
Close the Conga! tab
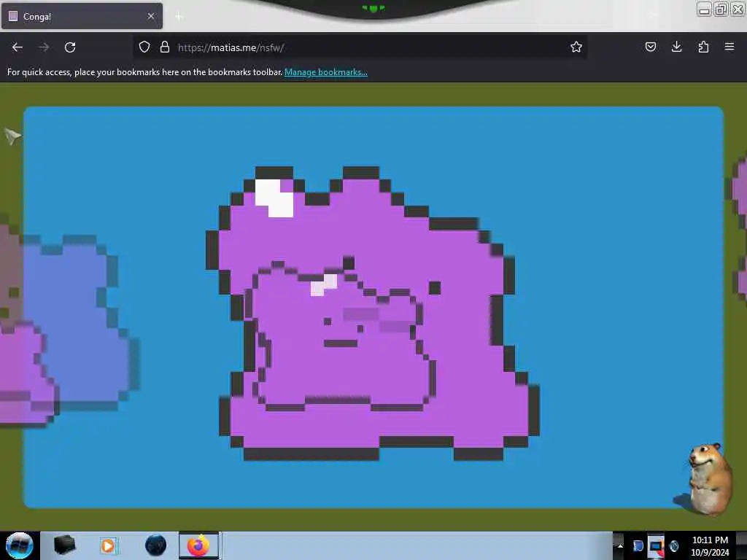click(x=151, y=16)
